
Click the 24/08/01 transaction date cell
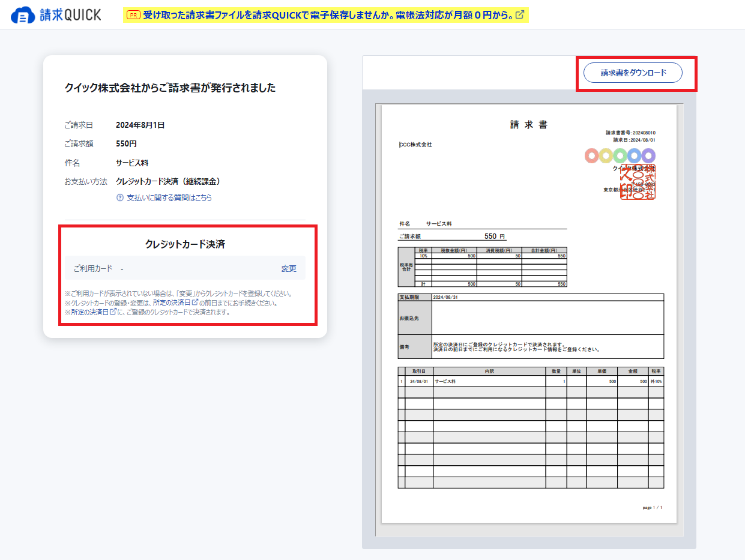[x=419, y=381]
